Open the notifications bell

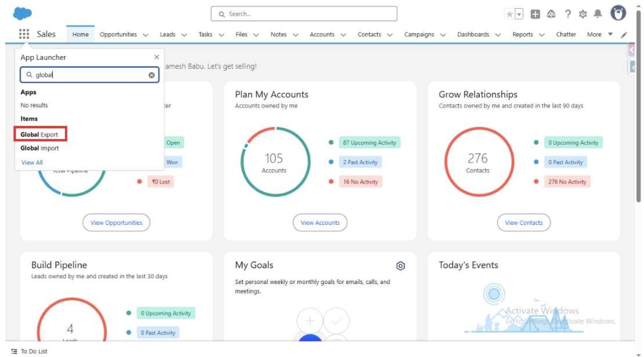click(x=598, y=14)
